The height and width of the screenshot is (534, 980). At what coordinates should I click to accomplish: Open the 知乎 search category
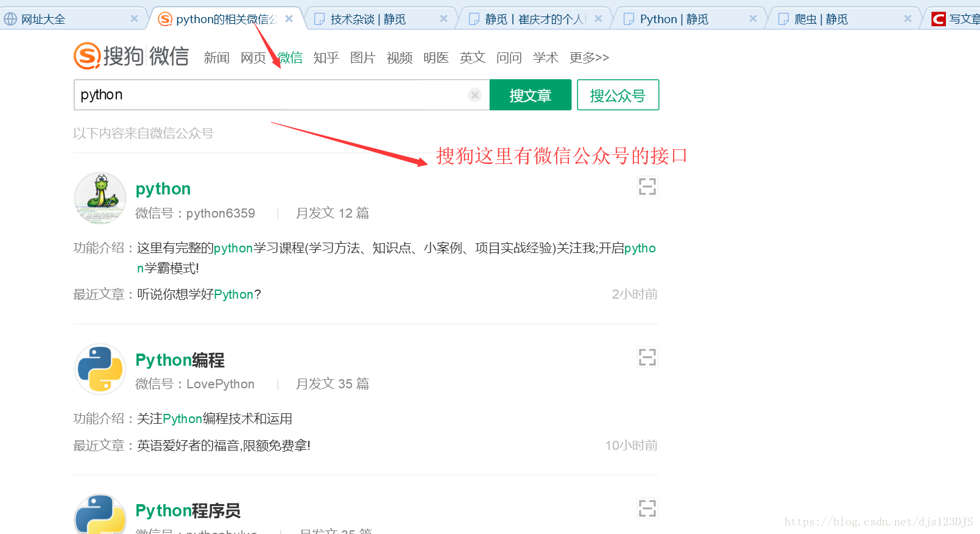(326, 58)
